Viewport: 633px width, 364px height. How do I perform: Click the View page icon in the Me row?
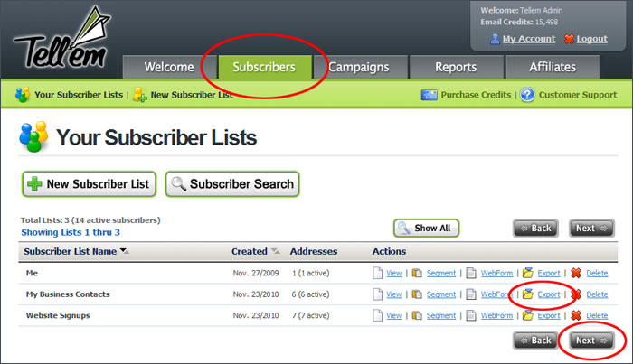point(377,273)
